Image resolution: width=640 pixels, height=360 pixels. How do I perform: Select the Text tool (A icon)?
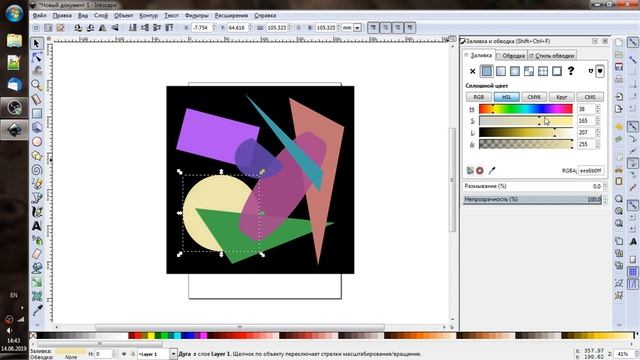pyautogui.click(x=37, y=226)
